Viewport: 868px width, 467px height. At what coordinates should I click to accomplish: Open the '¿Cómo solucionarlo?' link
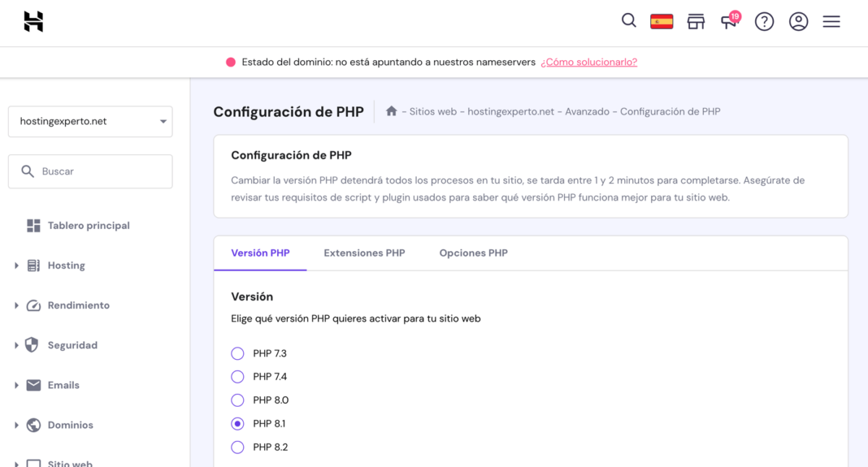coord(589,62)
